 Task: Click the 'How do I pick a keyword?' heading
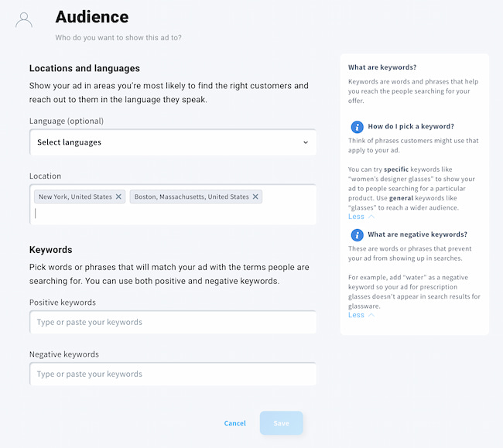[x=411, y=126]
